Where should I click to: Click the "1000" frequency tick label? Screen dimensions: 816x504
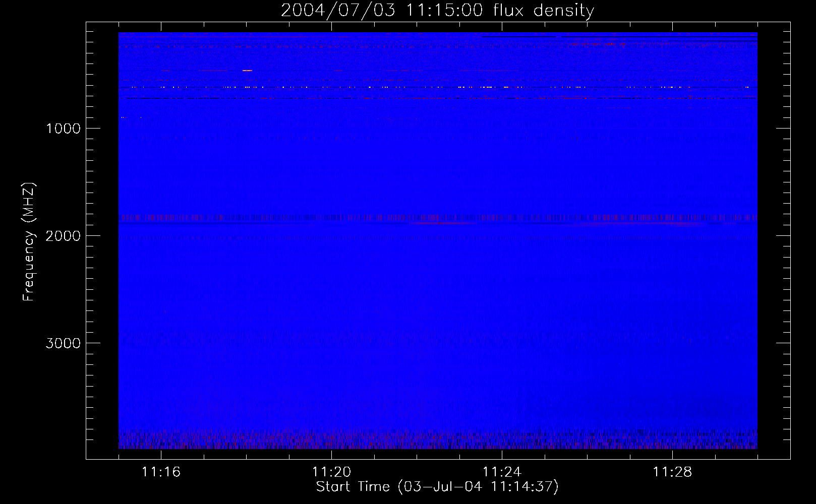[64, 129]
